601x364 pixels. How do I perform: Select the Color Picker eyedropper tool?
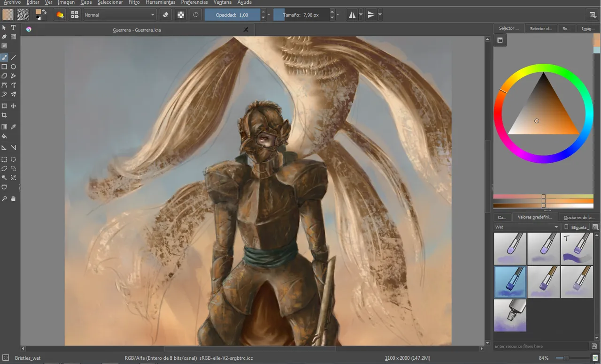tap(14, 127)
